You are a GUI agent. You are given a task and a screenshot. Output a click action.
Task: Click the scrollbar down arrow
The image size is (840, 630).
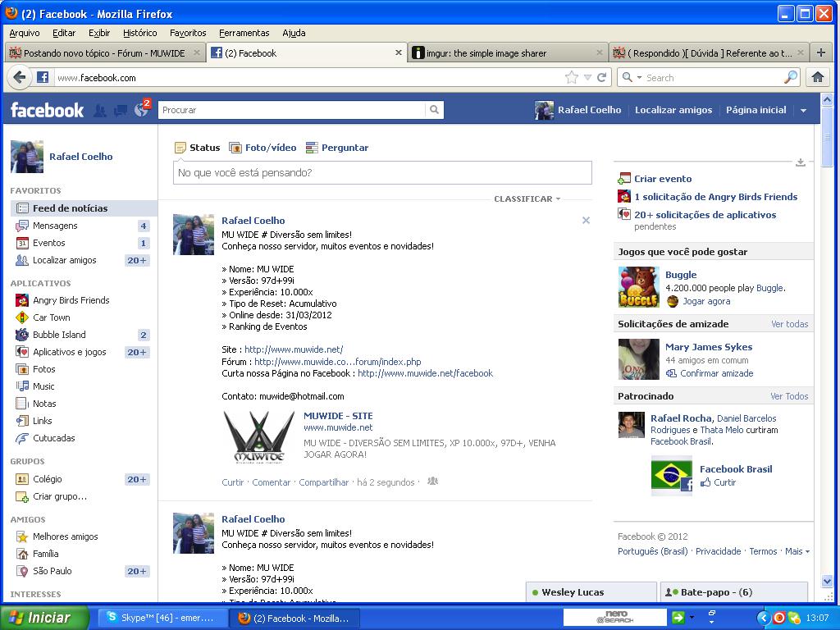(x=827, y=582)
